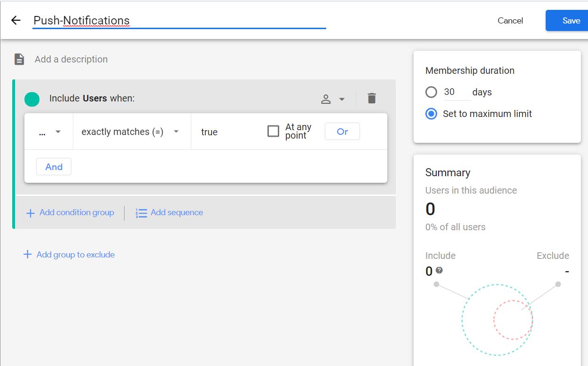Click the Add a description field
Viewport: 588px width, 366px height.
coord(71,59)
